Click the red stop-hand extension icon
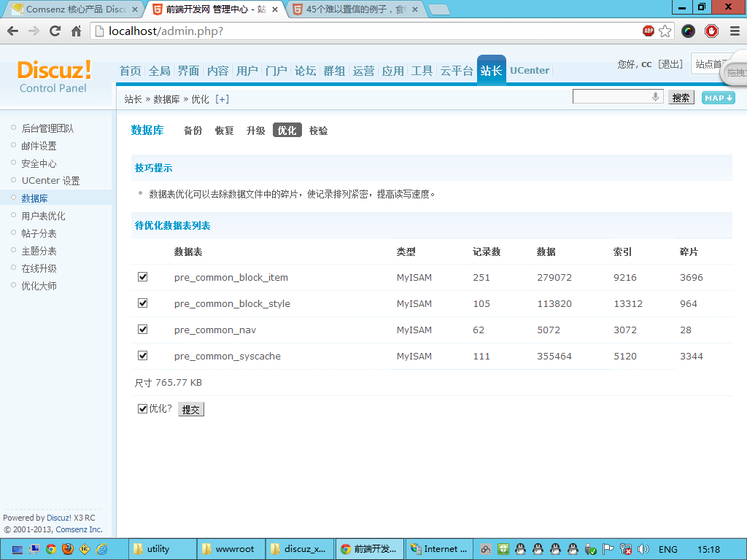This screenshot has width=747, height=560. coord(711,31)
